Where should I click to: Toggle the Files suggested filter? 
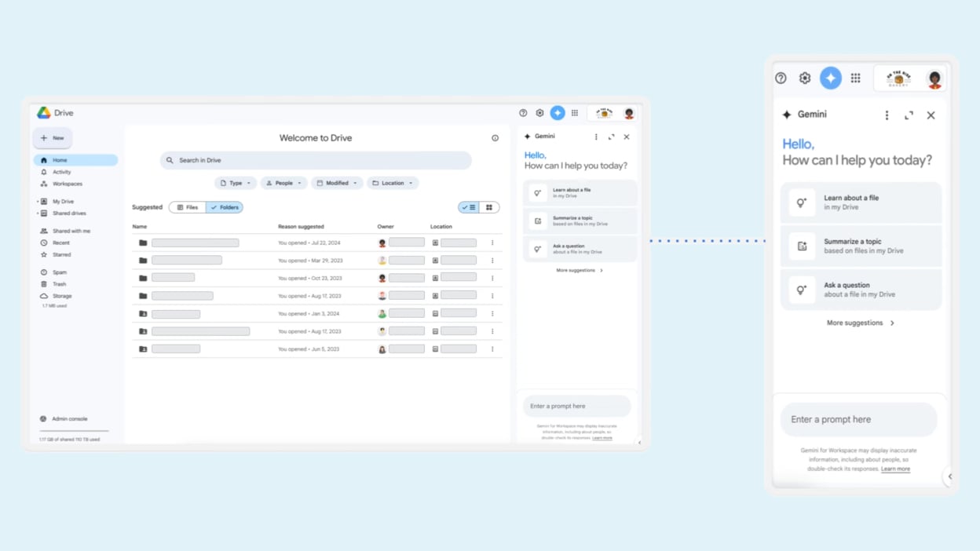[188, 207]
